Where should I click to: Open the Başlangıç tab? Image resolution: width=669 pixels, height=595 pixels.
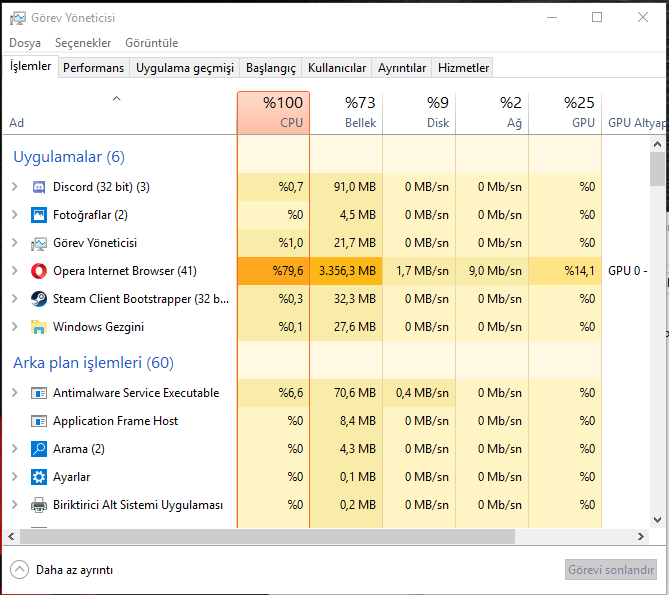(x=271, y=68)
